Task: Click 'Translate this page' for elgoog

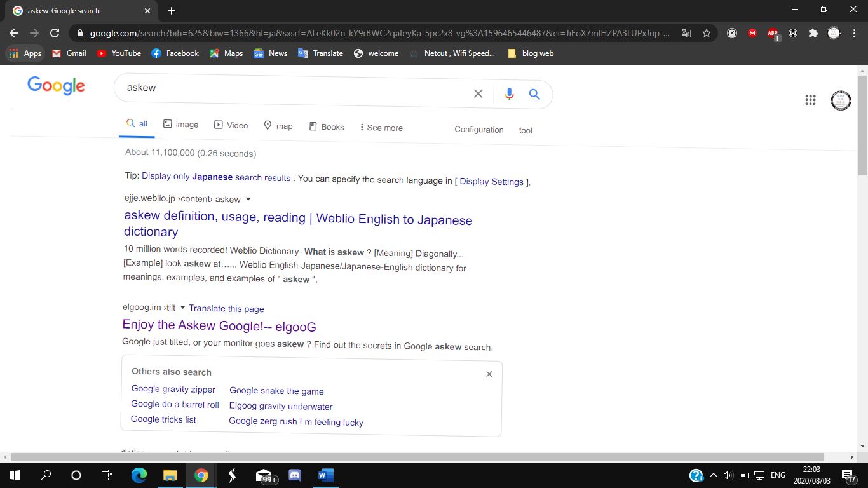Action: (x=226, y=308)
